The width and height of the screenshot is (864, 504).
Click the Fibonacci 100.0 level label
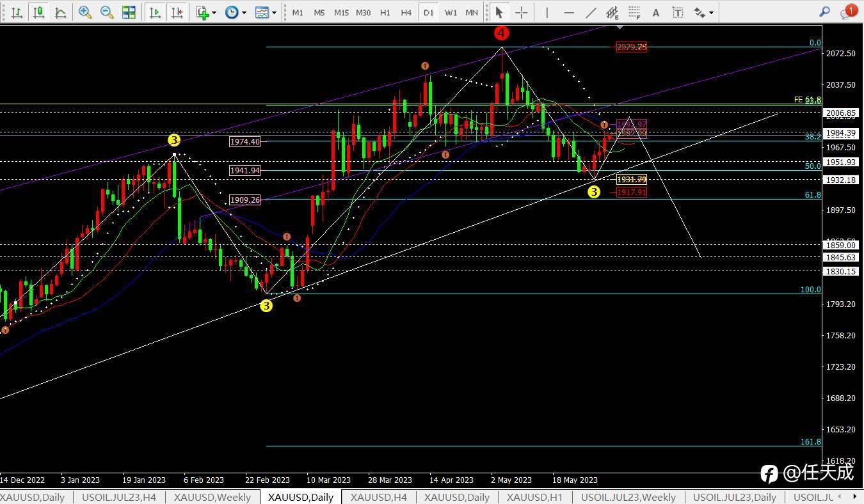(810, 290)
